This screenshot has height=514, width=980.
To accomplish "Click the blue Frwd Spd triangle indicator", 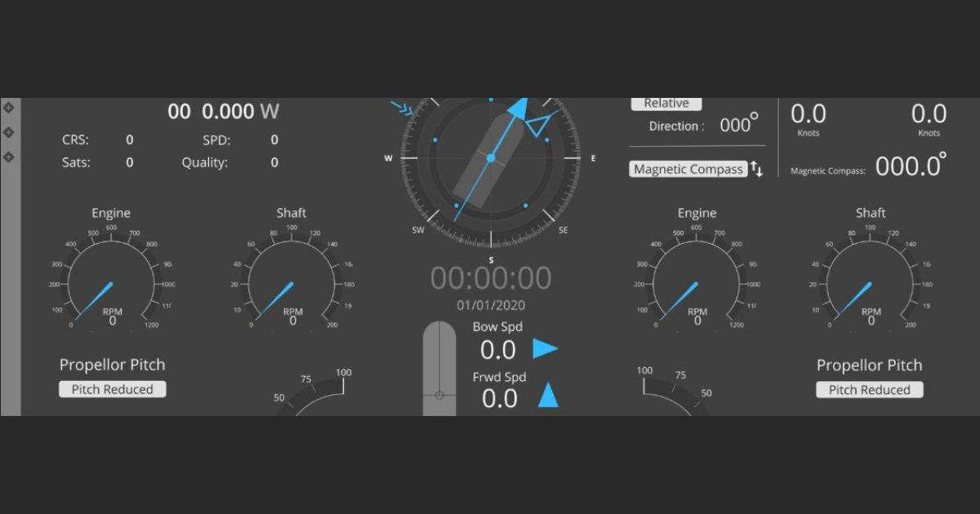I will pos(550,397).
